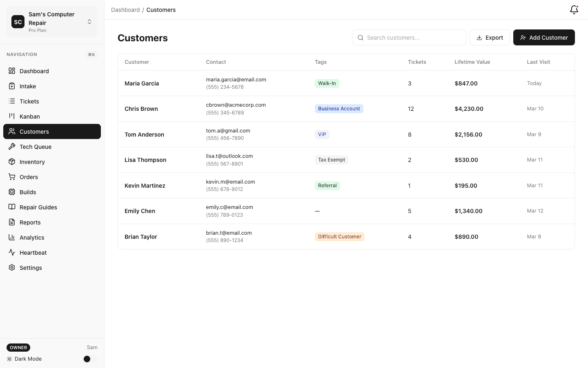Navigate to Dashboard via breadcrumb
Viewport: 588px width, 368px height.
pos(125,9)
